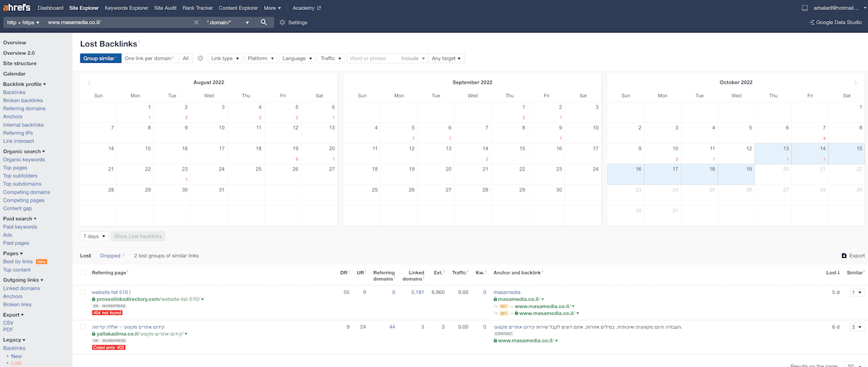This screenshot has height=367, width=868.
Task: Collapse Organic search section in sidebar
Action: (x=23, y=151)
